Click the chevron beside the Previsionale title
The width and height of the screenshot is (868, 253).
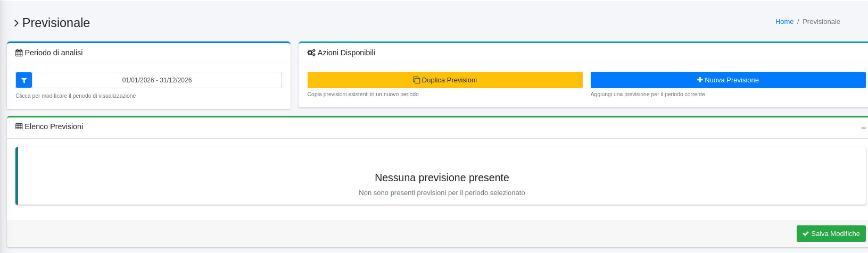pos(16,23)
